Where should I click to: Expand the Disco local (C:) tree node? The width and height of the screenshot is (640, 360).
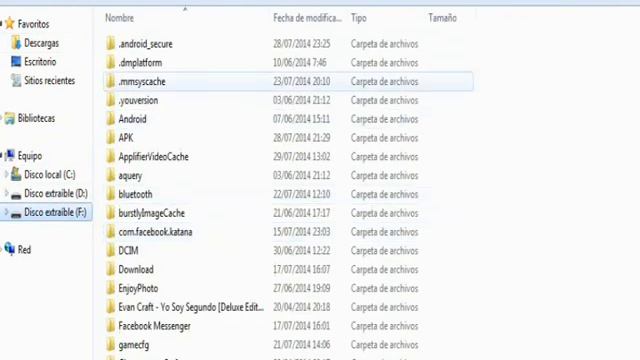tap(6, 174)
